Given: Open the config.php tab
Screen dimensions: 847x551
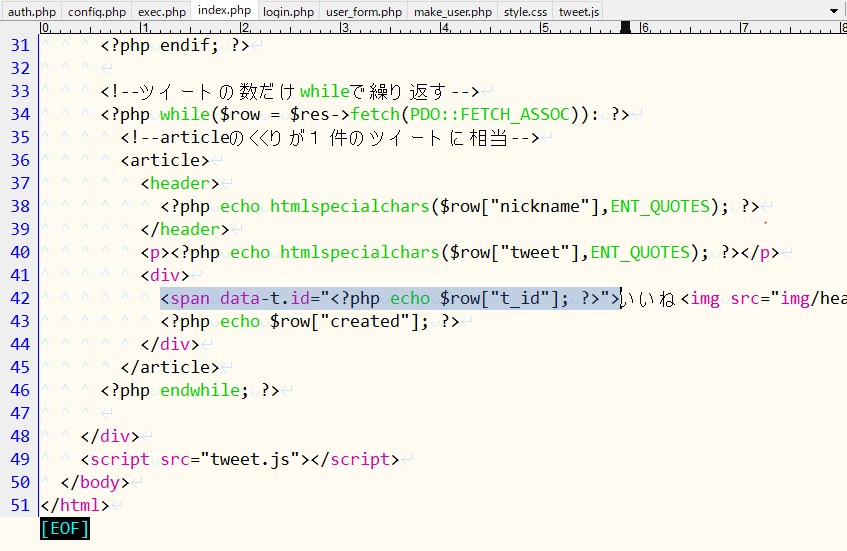Looking at the screenshot, I should (x=97, y=11).
